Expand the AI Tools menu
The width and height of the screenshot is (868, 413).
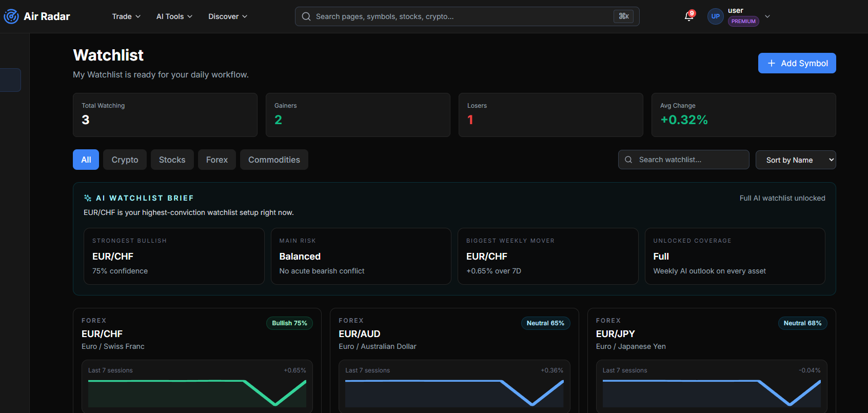point(174,16)
